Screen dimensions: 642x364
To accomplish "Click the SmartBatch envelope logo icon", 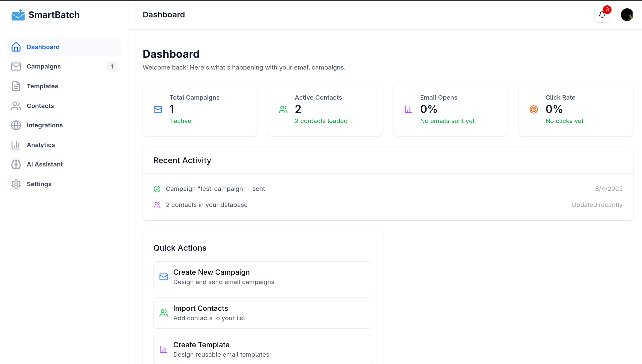I will [x=18, y=15].
